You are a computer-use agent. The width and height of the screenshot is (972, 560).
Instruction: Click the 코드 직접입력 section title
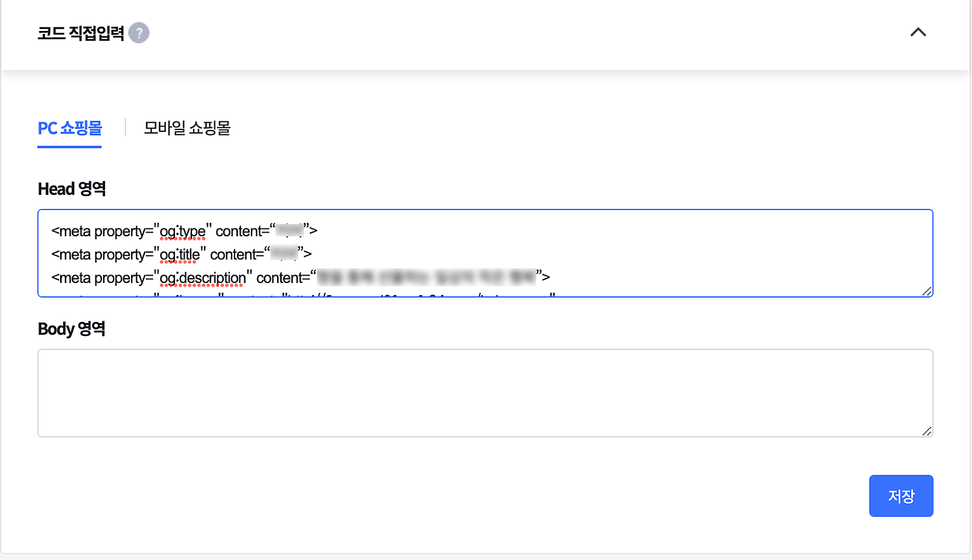point(81,33)
